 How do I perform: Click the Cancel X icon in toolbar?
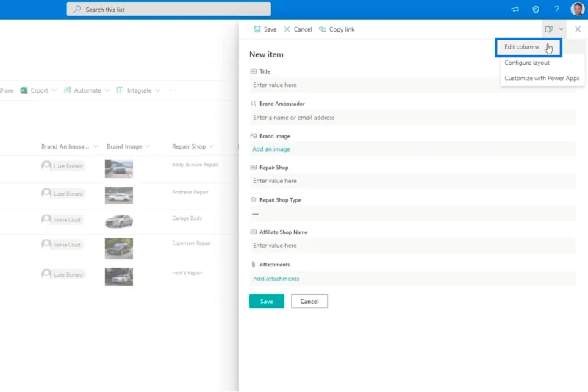tap(287, 29)
